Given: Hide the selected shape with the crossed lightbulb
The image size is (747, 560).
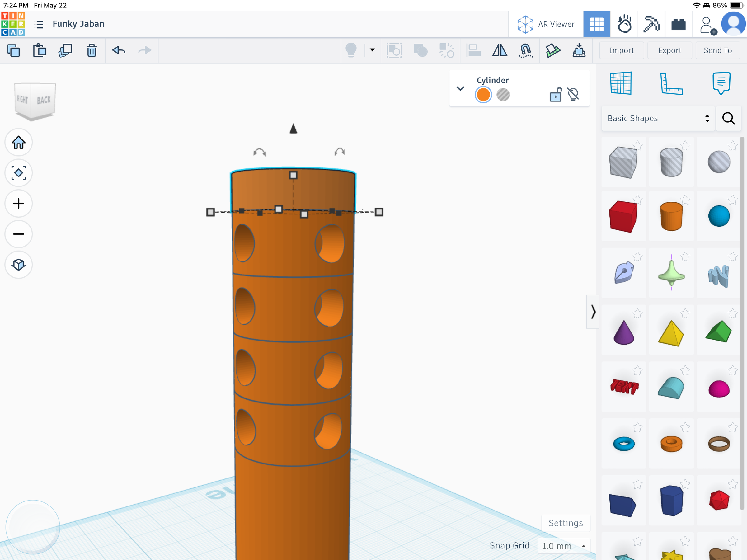Looking at the screenshot, I should [x=573, y=94].
